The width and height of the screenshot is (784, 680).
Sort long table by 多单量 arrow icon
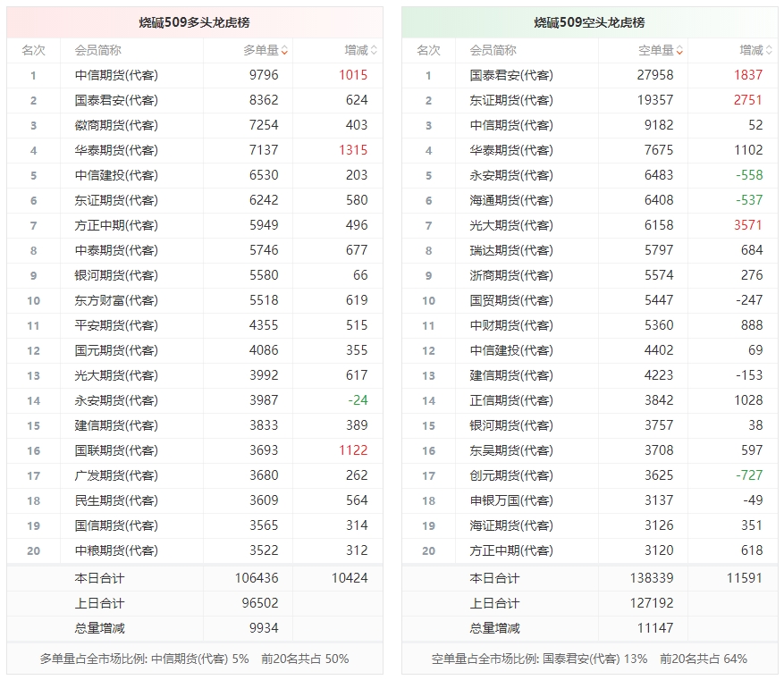(284, 50)
